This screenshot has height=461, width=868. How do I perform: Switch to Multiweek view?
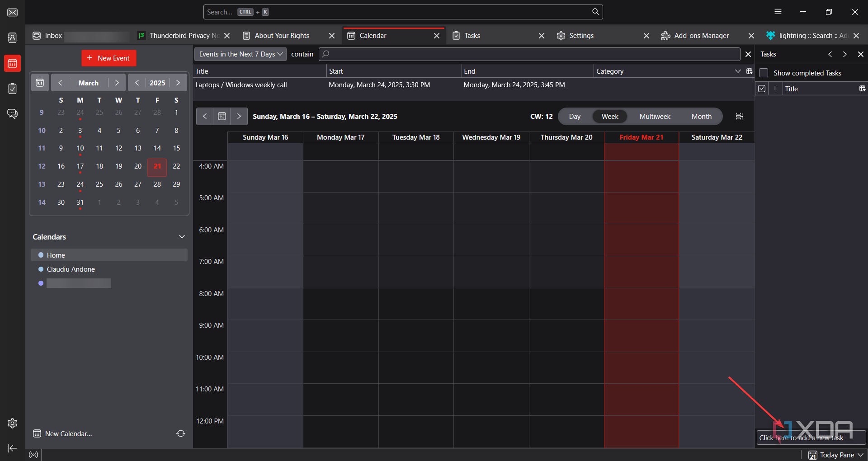coord(655,116)
